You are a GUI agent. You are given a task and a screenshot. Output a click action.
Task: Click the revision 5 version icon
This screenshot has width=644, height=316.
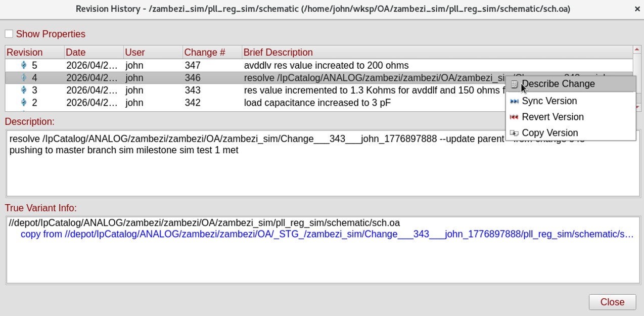pyautogui.click(x=23, y=65)
